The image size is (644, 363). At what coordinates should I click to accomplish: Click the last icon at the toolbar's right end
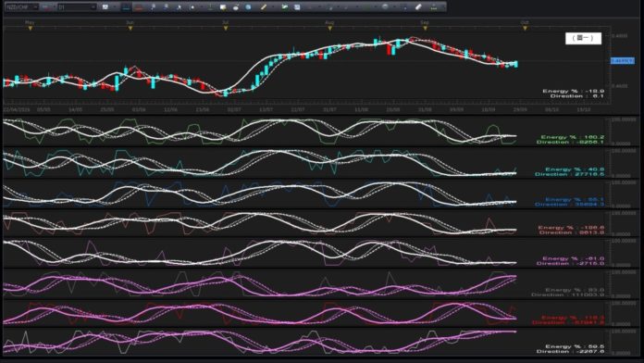point(434,7)
